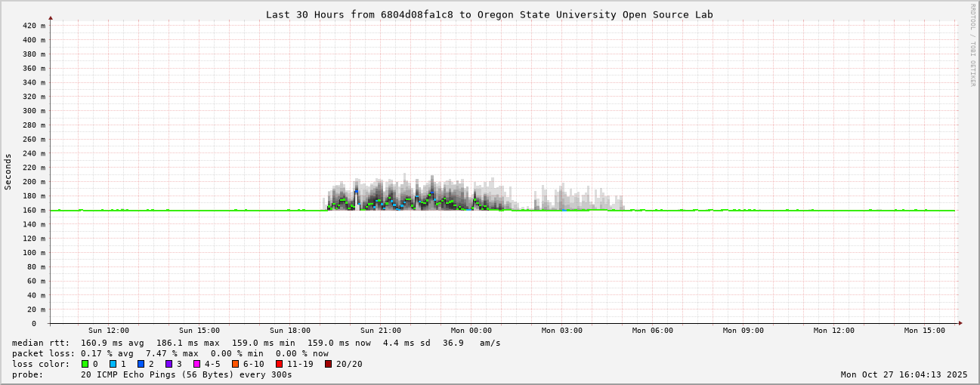
Task: Click the orange 6-10 loss swatch
Action: pos(235,364)
